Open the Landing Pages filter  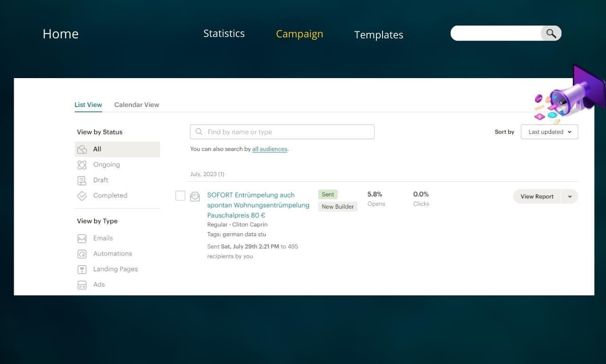coord(115,269)
